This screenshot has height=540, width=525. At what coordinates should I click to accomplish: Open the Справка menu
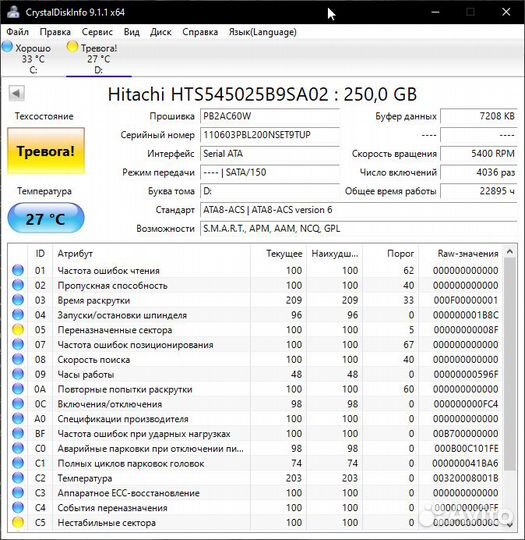(200, 32)
